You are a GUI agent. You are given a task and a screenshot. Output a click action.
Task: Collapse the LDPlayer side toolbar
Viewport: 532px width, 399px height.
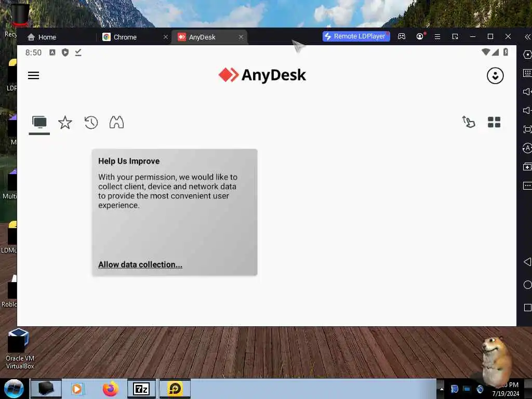point(527,37)
